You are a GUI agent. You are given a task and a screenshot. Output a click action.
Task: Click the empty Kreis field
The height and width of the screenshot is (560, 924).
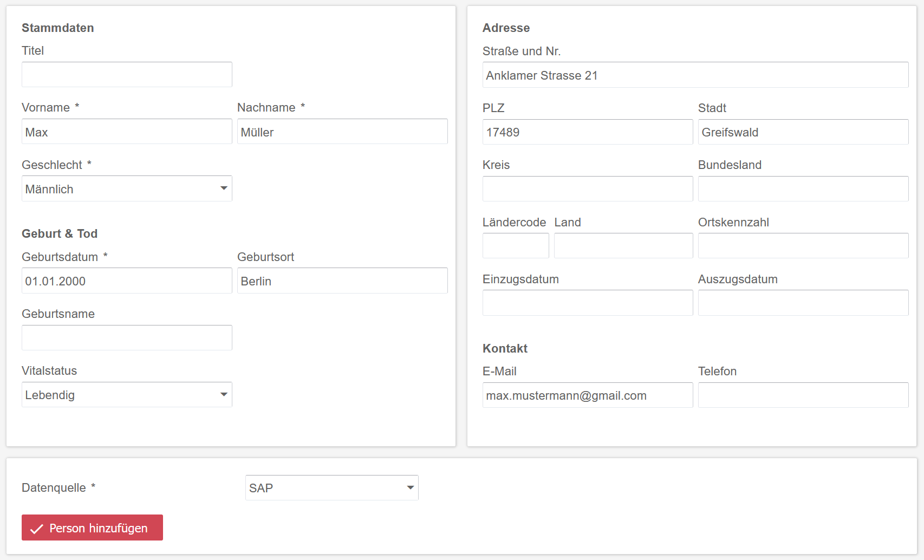[x=588, y=188]
